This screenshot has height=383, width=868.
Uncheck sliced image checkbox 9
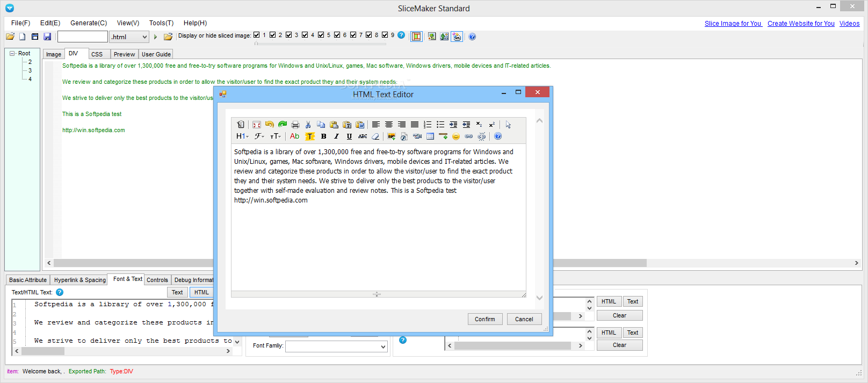click(x=385, y=35)
